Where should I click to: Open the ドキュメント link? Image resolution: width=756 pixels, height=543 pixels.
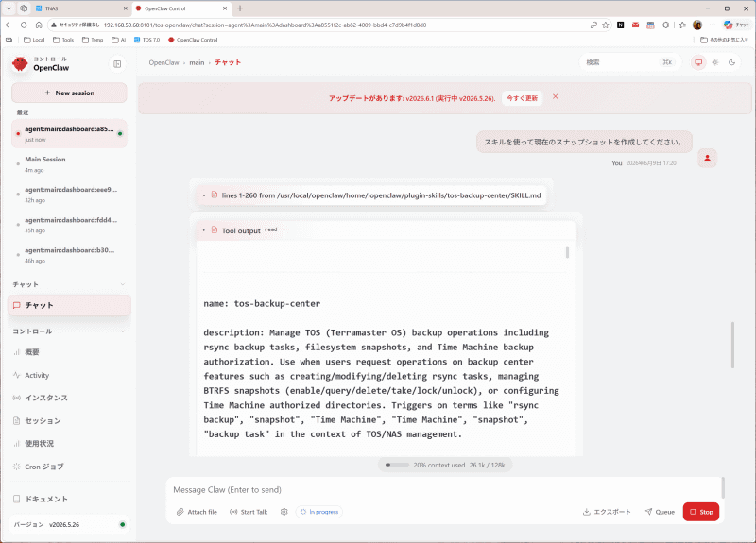(69, 499)
